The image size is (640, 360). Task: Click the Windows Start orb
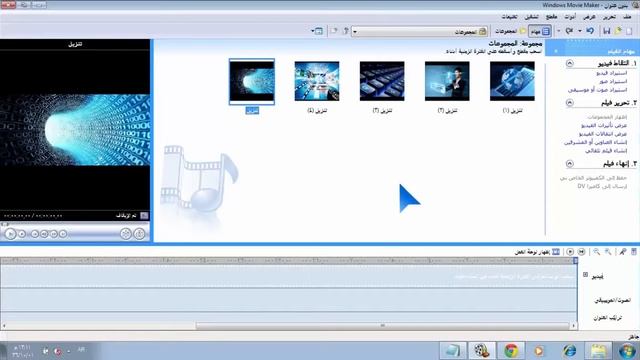pos(627,351)
